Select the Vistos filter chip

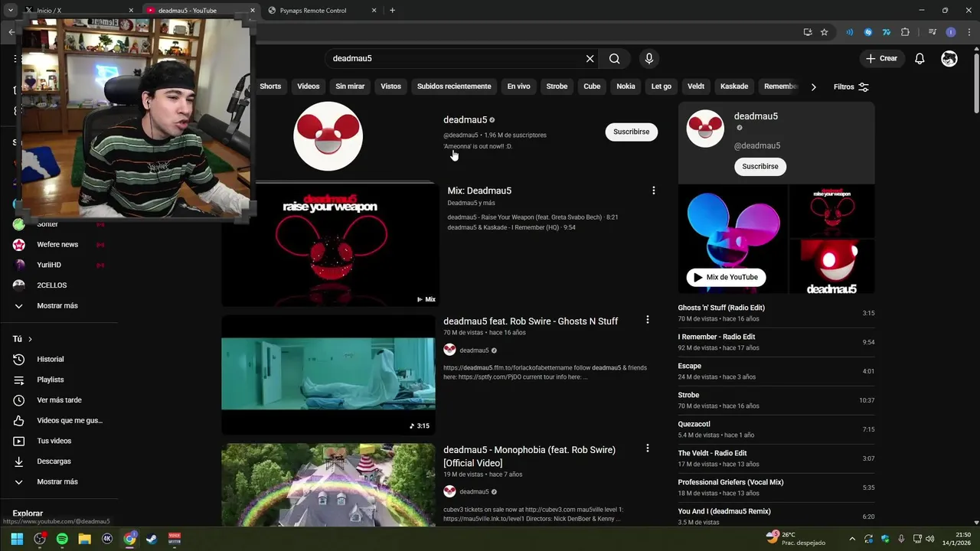tap(390, 86)
